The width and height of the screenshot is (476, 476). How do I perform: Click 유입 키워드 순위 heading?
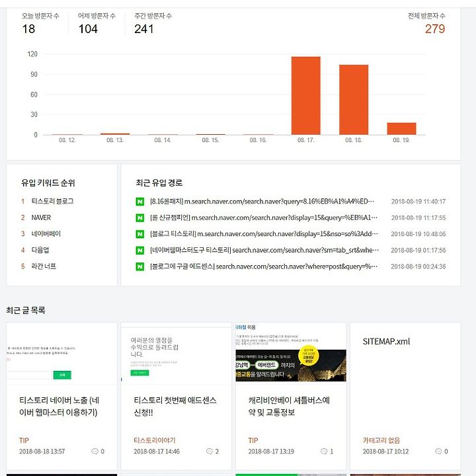(x=48, y=182)
